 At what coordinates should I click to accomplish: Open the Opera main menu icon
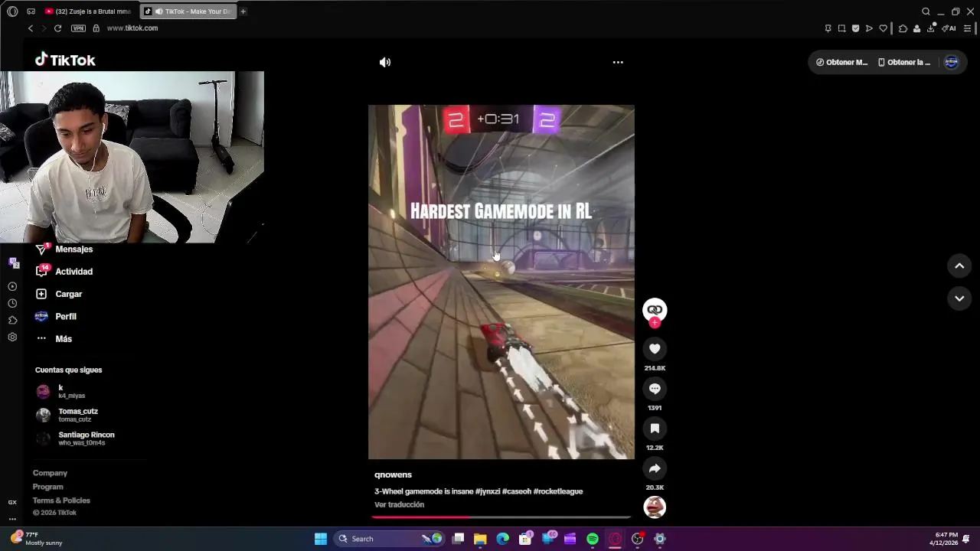pos(12,11)
